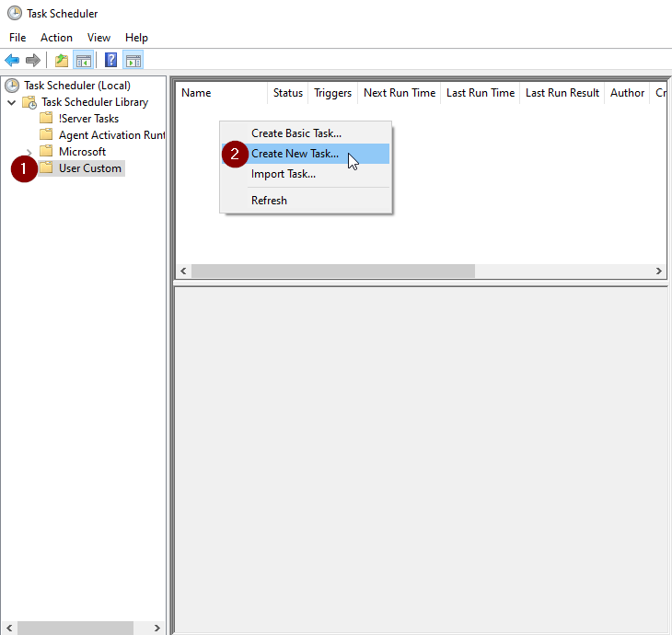672x635 pixels.
Task: Click the tree pane horizontal scrollbar thumb
Action: coord(75,629)
